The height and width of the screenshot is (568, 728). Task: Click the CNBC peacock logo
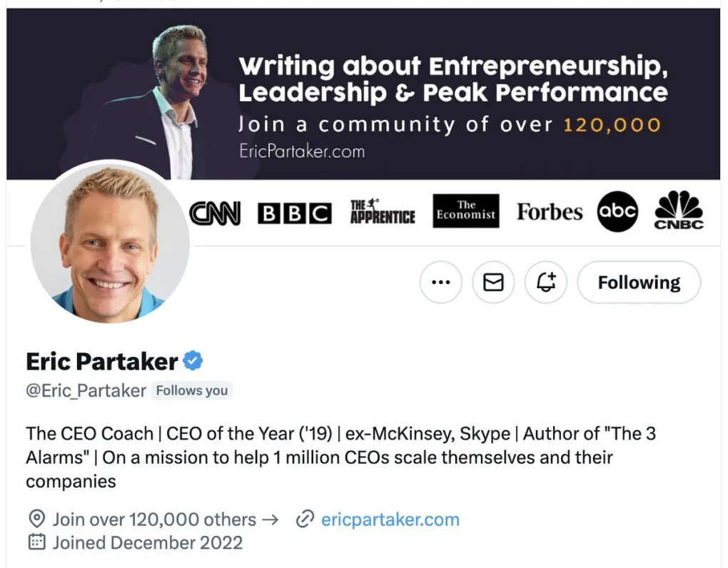(x=678, y=211)
